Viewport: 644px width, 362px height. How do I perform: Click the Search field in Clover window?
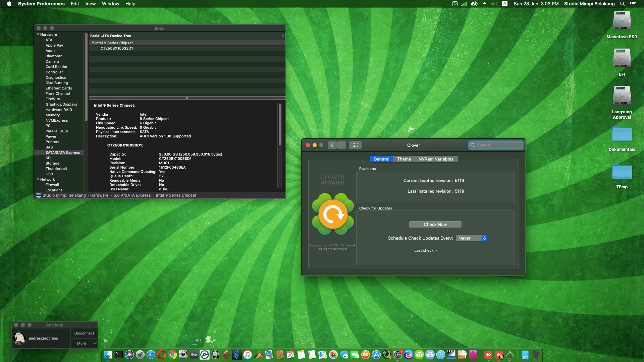pyautogui.click(x=496, y=145)
